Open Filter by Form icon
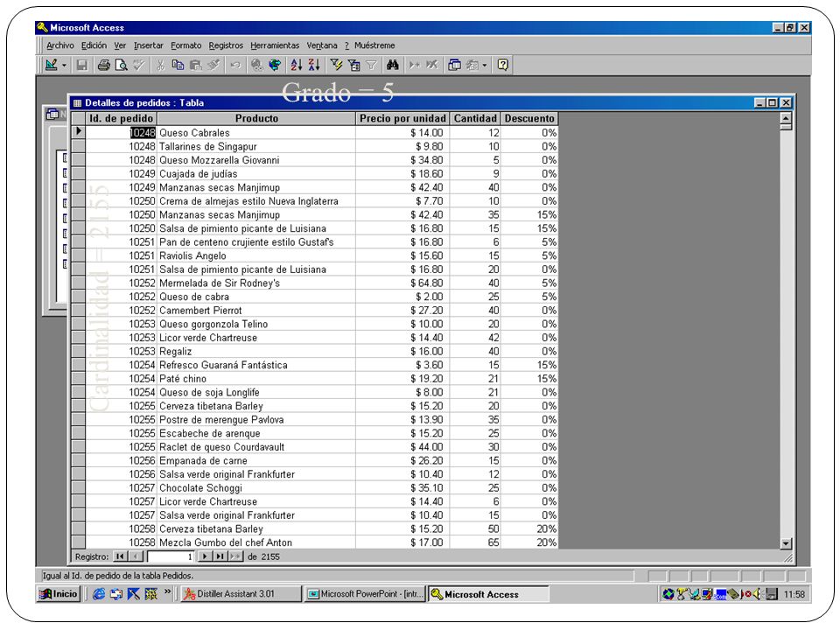The height and width of the screenshot is (630, 840). [x=353, y=66]
